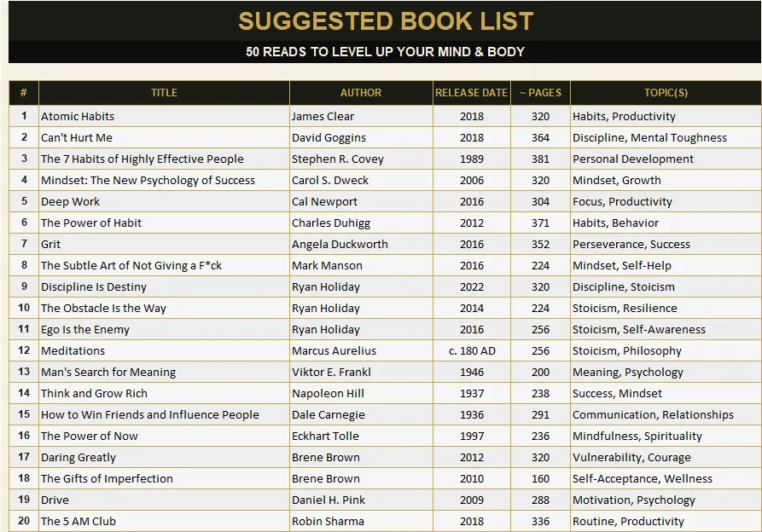
Task: Click the Deep Work title cell
Action: point(164,201)
